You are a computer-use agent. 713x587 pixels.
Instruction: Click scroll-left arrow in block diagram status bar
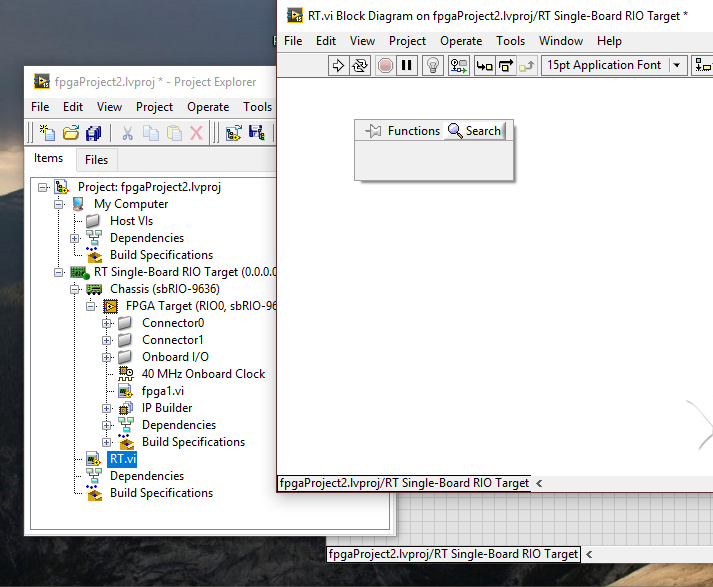pos(539,483)
